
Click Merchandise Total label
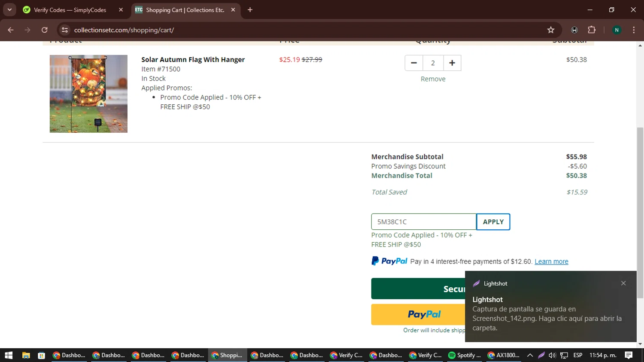coord(401,176)
